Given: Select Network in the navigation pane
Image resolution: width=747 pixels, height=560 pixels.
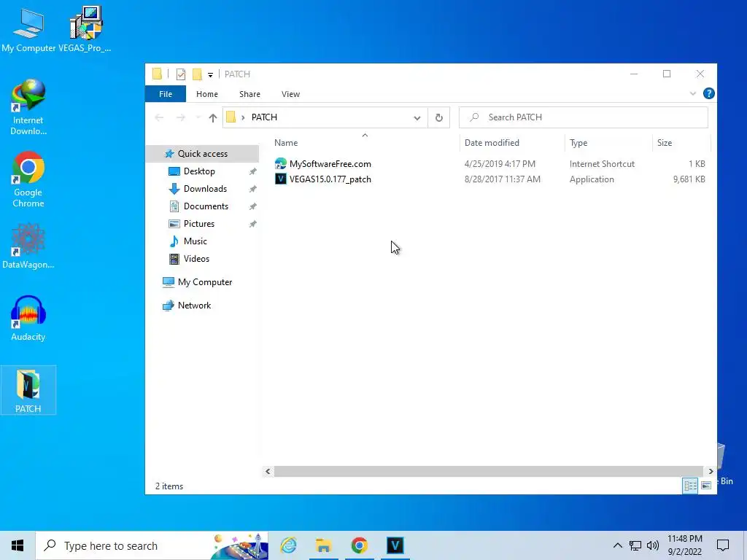Looking at the screenshot, I should click(x=194, y=306).
